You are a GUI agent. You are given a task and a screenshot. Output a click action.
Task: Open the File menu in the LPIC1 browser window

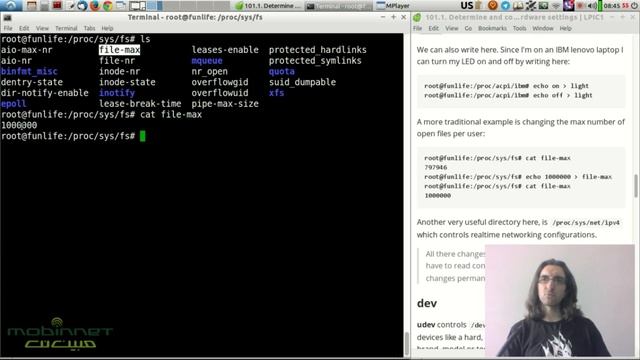(417, 28)
